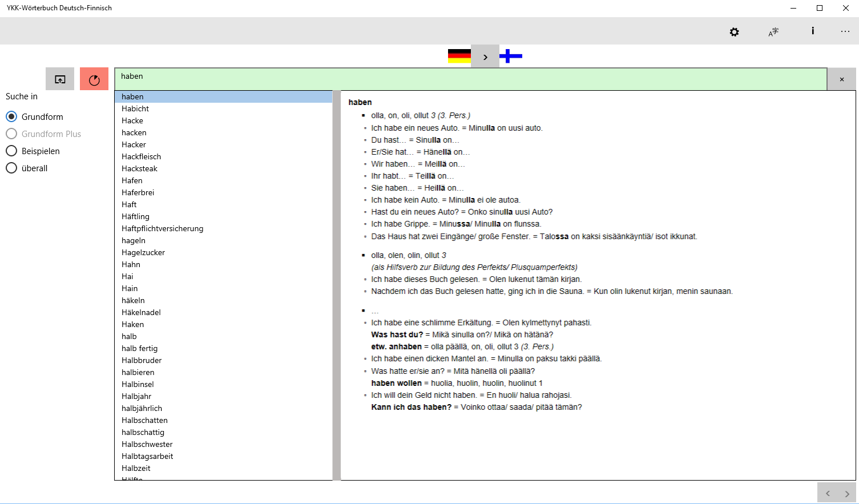The width and height of the screenshot is (859, 504).
Task: Open the settings gear icon
Action: [734, 32]
